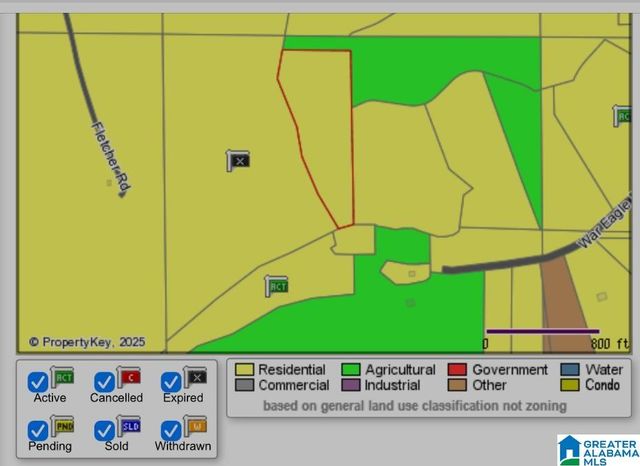Disable the Expired listings checkbox
This screenshot has width=640, height=466.
[x=171, y=381]
